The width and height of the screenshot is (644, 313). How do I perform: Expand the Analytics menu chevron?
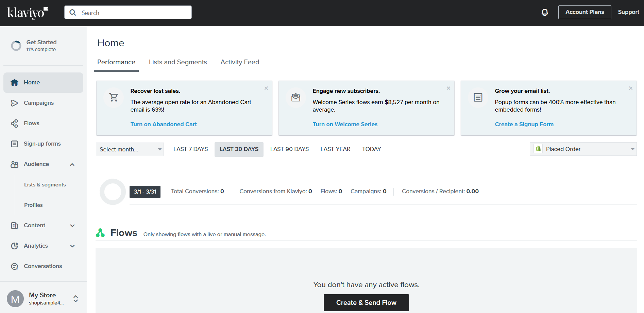pyautogui.click(x=72, y=246)
